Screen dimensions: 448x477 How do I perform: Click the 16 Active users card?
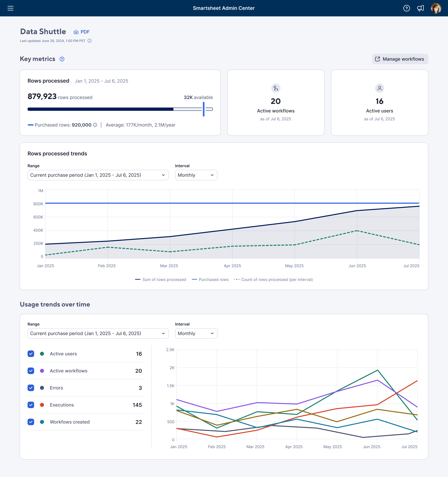(380, 103)
